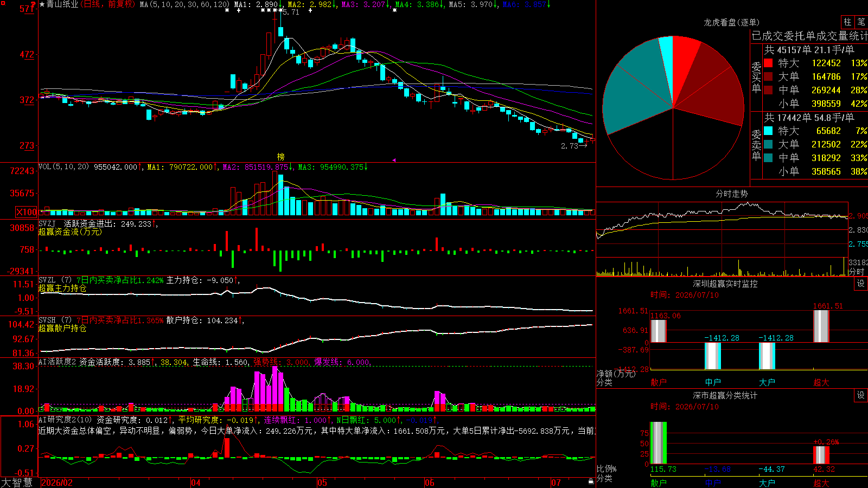Viewport: 868px width, 488px height.
Task: Open the MA(5,10,20,30,60,120) indicator parameters
Action: 184,4
